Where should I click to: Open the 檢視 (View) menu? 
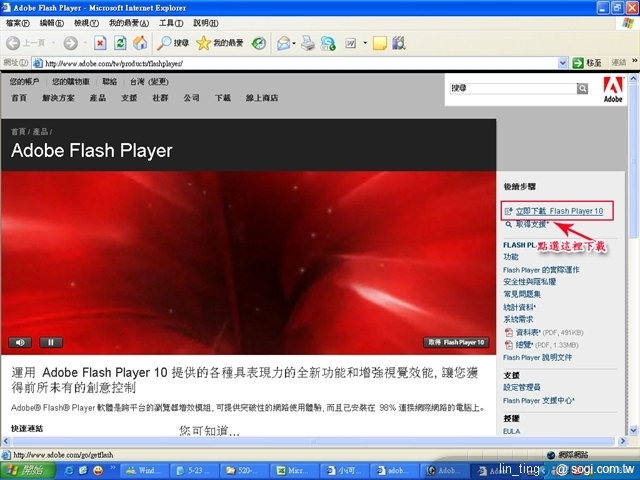click(86, 23)
